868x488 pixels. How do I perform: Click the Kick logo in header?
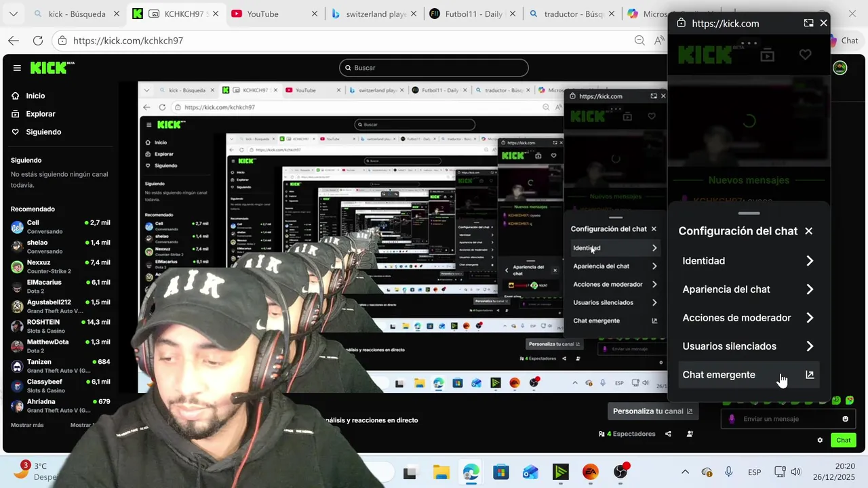[x=52, y=68]
